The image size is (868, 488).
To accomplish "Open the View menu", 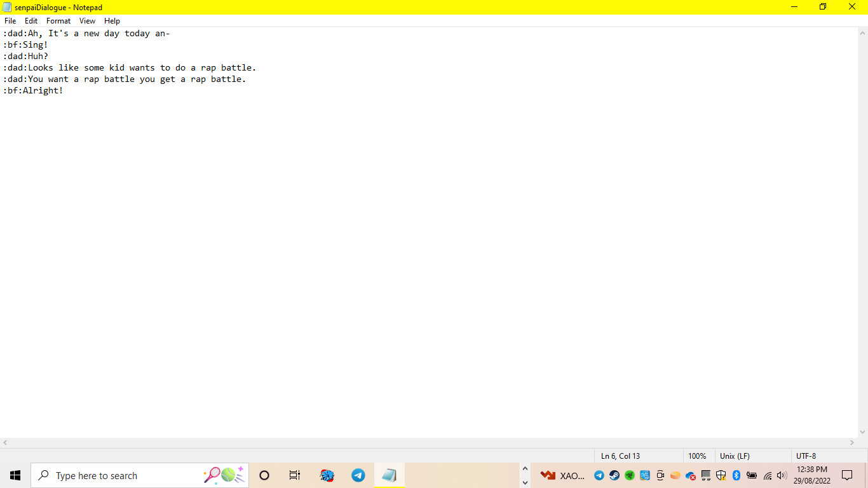I will (x=87, y=21).
